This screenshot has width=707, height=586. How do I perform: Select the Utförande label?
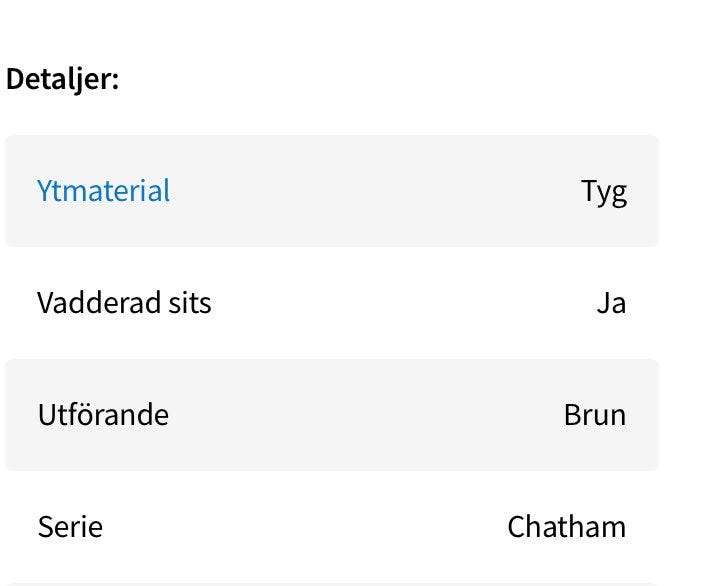[x=103, y=415]
